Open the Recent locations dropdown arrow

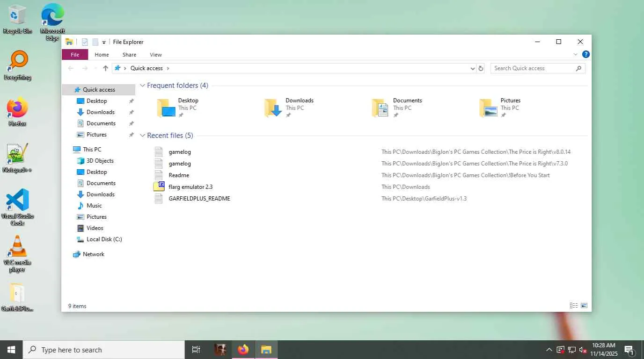[95, 68]
